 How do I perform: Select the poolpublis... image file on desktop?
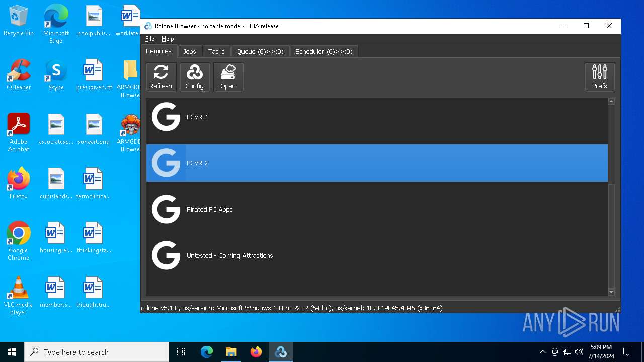click(x=94, y=21)
